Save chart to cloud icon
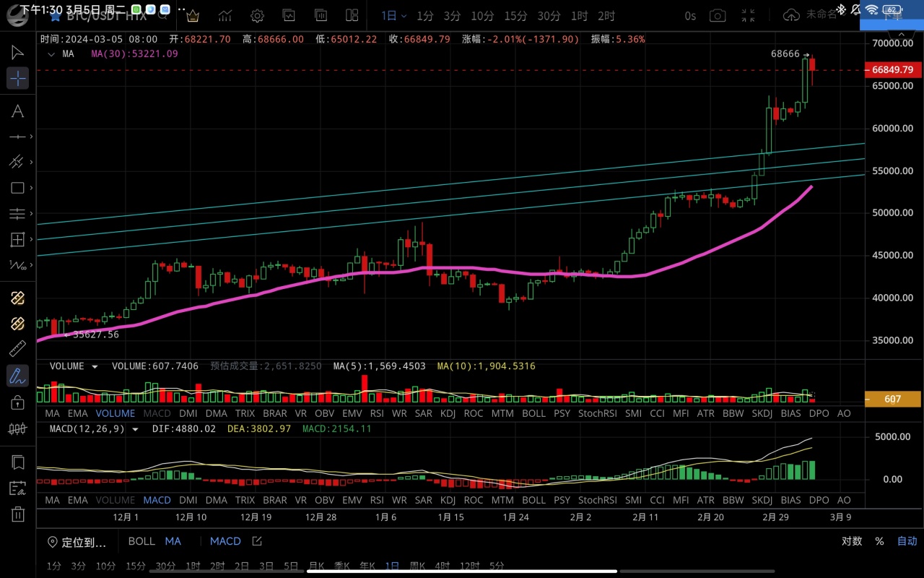The width and height of the screenshot is (924, 578). (791, 15)
